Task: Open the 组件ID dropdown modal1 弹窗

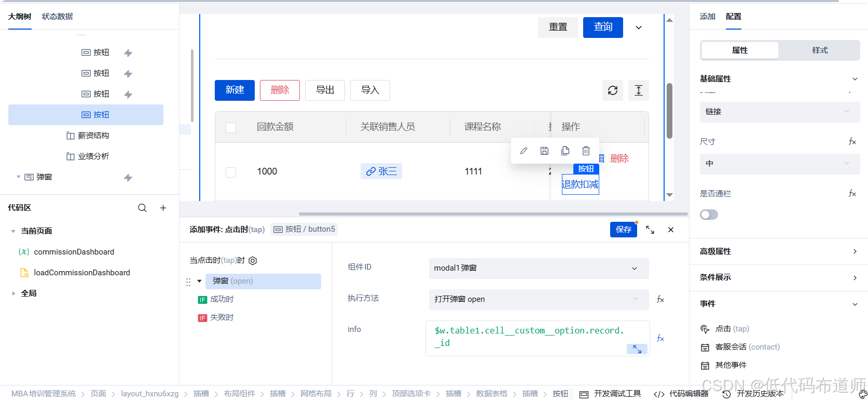Action: (x=539, y=268)
